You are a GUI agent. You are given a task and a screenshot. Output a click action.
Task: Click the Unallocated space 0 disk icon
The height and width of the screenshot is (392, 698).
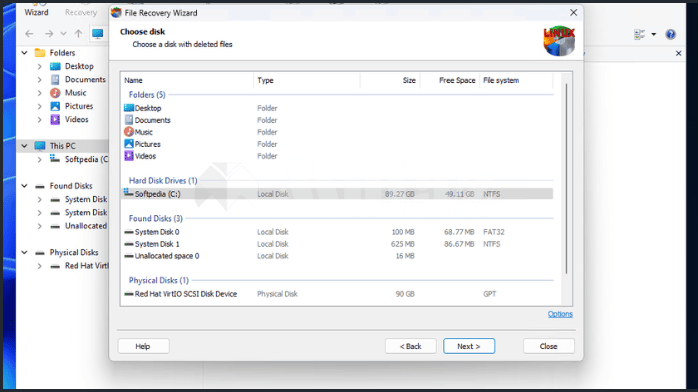click(129, 256)
